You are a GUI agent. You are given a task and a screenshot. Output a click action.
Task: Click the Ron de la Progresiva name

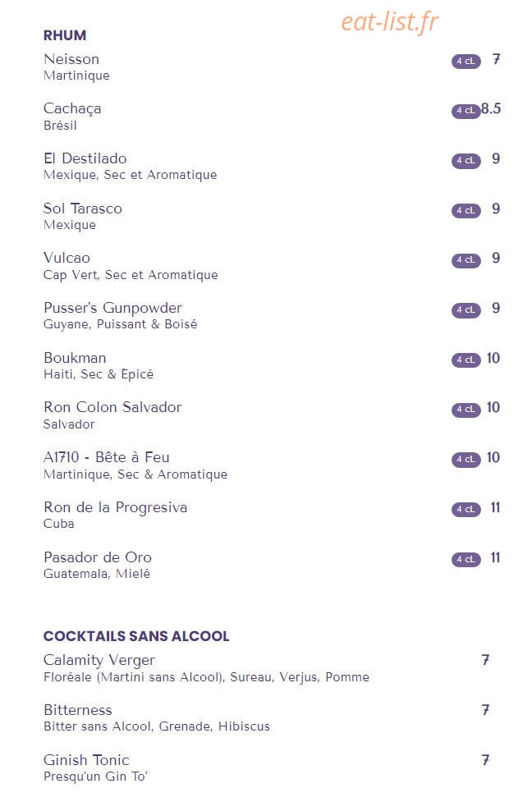115,507
